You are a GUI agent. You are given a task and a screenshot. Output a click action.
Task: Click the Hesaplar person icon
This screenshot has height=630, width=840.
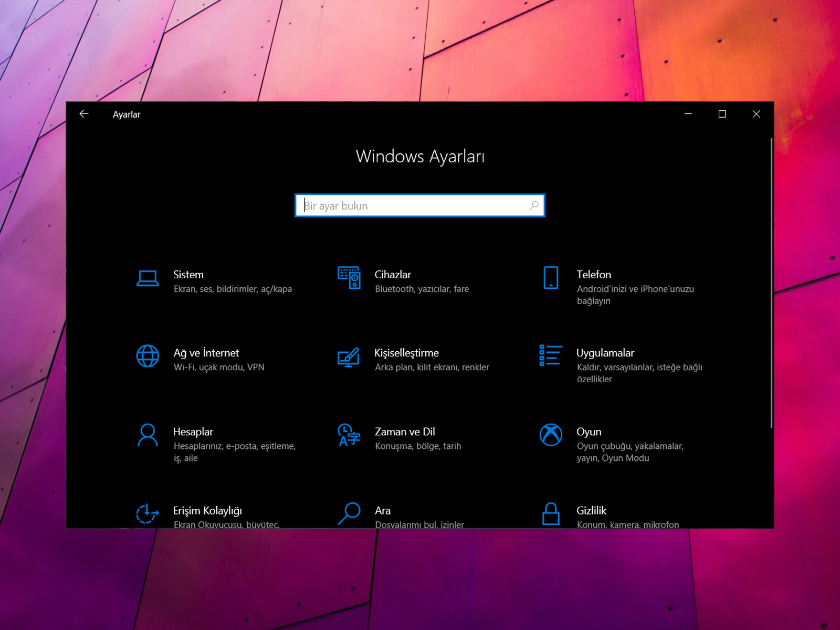point(148,435)
